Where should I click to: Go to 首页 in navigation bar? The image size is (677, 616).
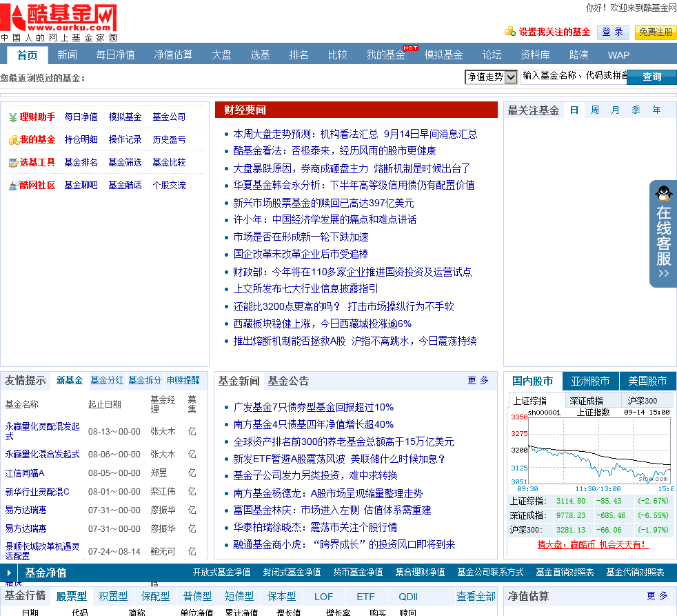point(27,55)
